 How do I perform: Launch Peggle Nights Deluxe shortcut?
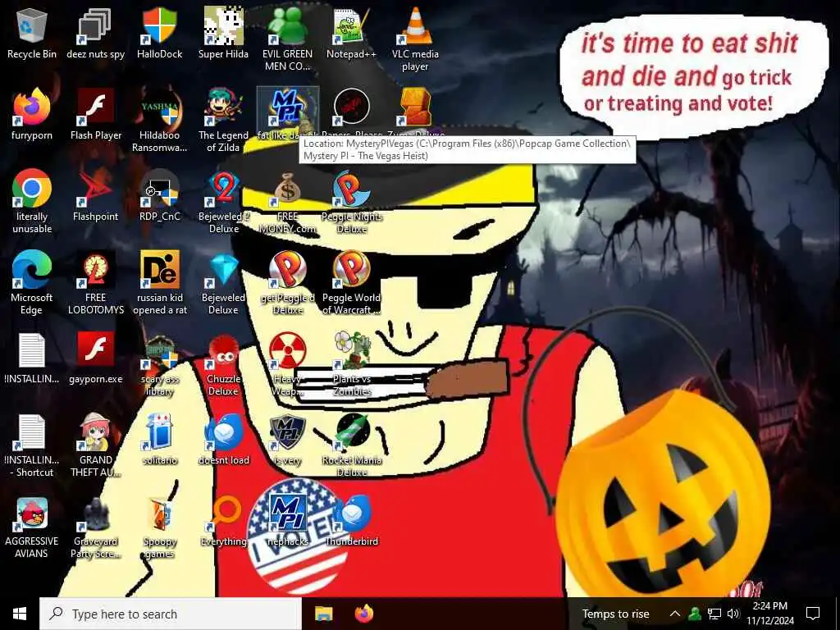(351, 202)
